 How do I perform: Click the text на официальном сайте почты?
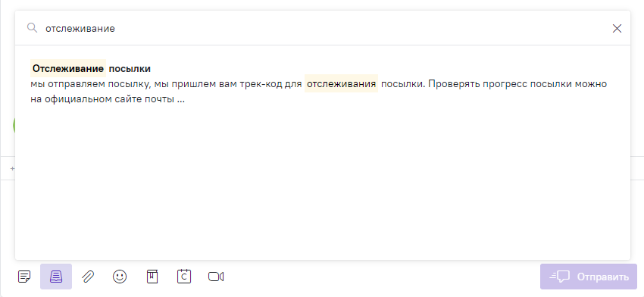tap(102, 99)
